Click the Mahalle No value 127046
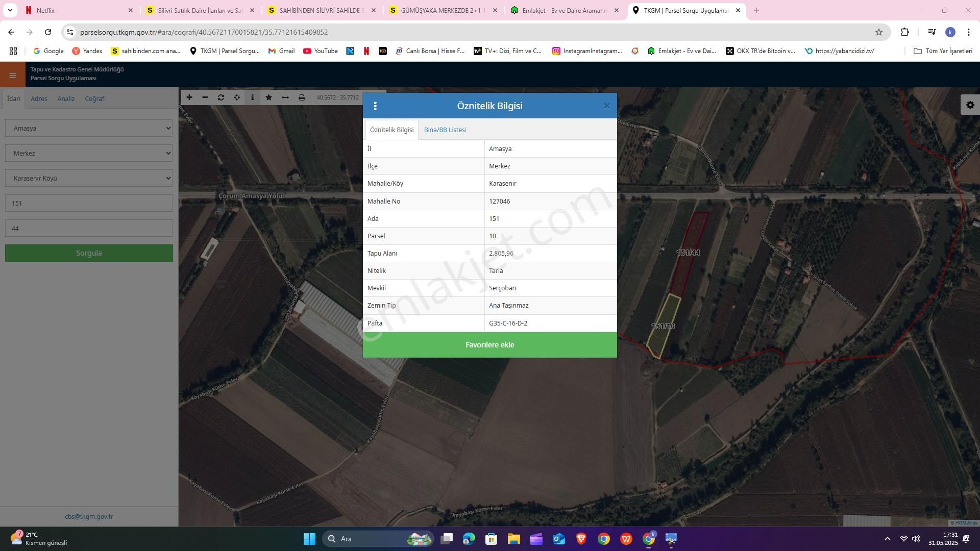Screen dimensions: 980x551 click(499, 201)
